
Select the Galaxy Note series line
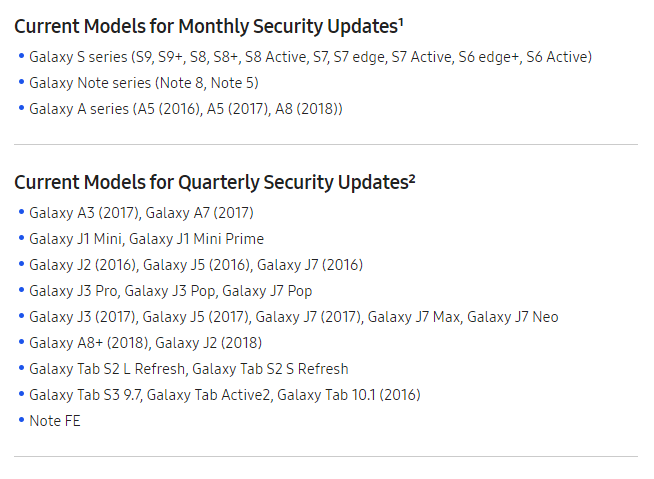click(x=143, y=83)
